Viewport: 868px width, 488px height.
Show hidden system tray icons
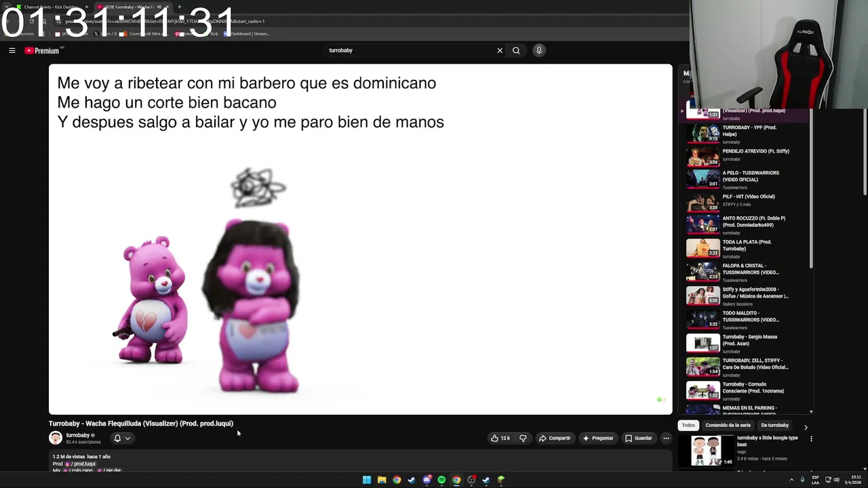pyautogui.click(x=791, y=480)
